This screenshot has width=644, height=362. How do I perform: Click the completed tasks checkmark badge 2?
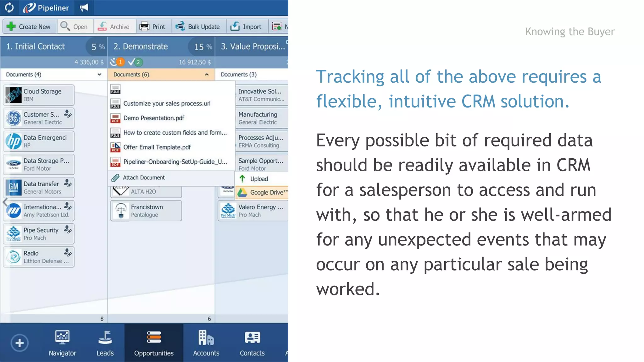[136, 62]
